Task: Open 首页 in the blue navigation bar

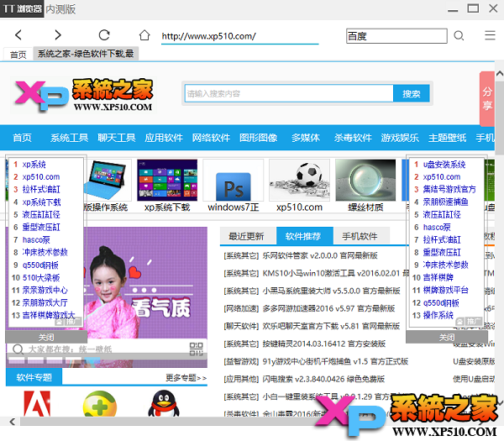Action: [x=22, y=138]
